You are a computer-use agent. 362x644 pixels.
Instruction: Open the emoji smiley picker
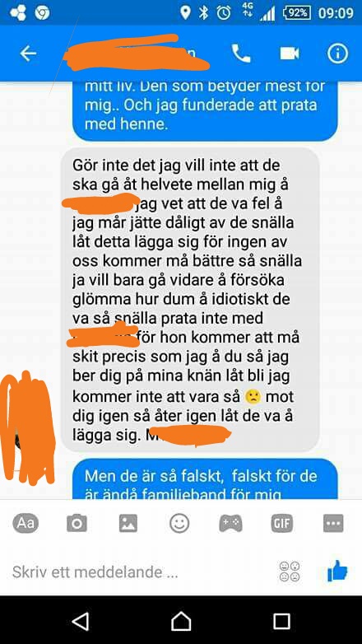tap(179, 524)
